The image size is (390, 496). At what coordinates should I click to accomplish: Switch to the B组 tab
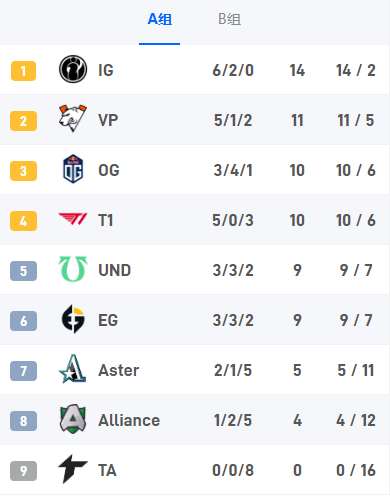tap(229, 19)
